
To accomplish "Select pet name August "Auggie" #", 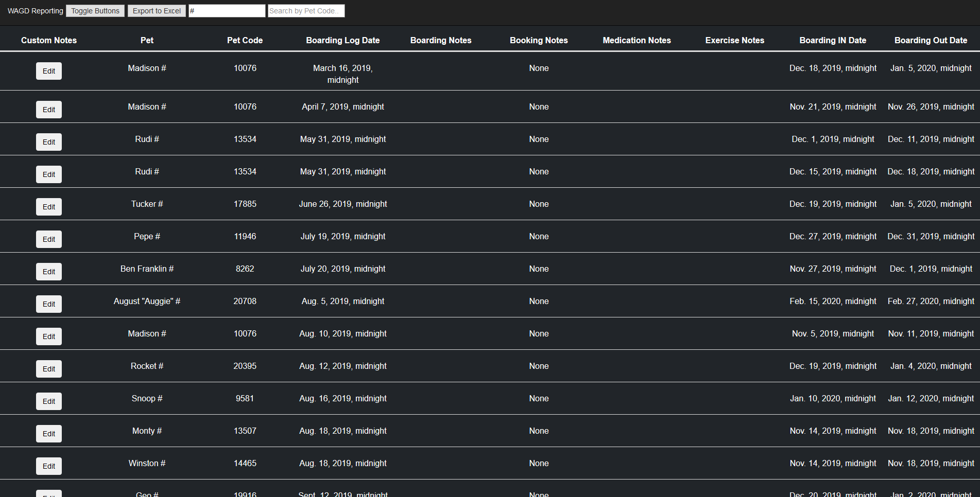I will pos(147,301).
